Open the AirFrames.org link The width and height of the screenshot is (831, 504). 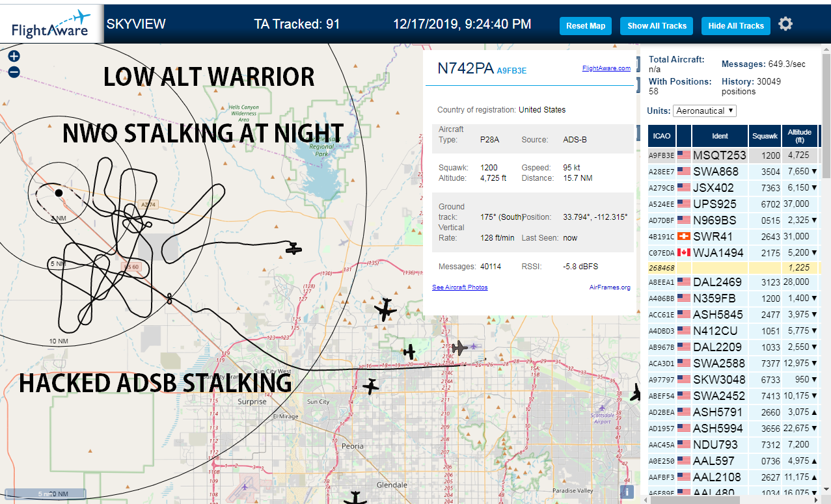tap(610, 287)
